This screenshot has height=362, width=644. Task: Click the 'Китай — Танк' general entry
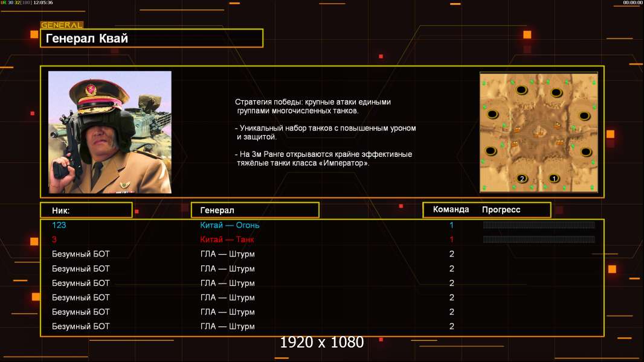[x=227, y=240]
